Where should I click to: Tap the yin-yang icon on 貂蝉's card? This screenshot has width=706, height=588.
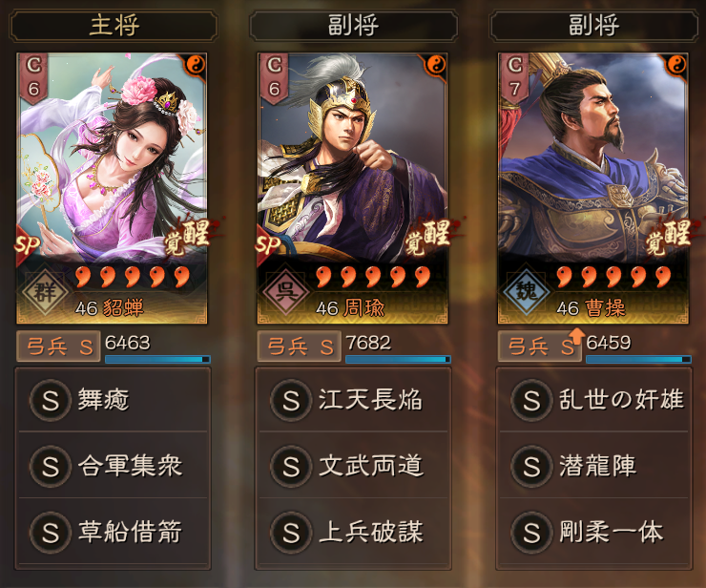[x=196, y=65]
